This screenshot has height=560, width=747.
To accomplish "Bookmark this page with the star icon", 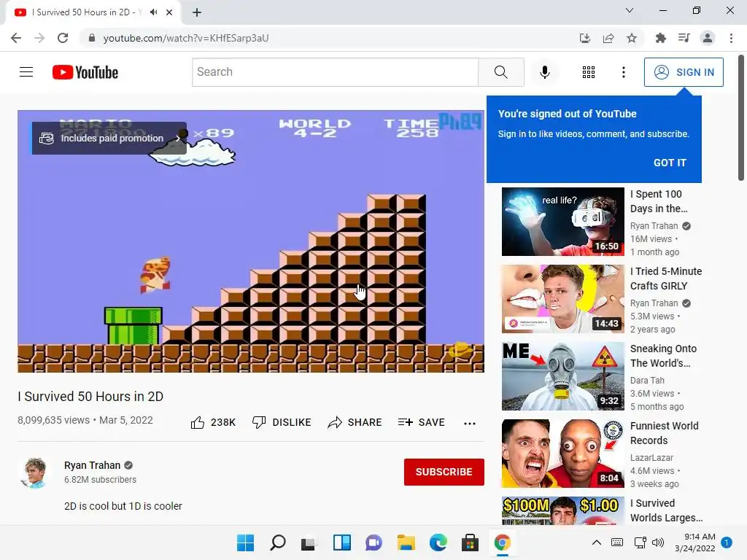I will [x=632, y=38].
